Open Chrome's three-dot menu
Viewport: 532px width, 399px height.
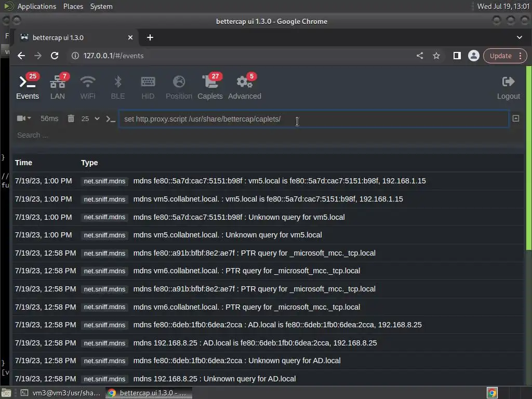[521, 56]
